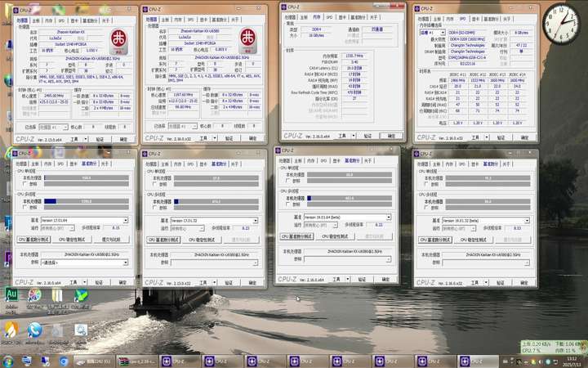This screenshot has width=588, height=368.
Task: Click the network speed monitor gadget
Action: [552, 347]
